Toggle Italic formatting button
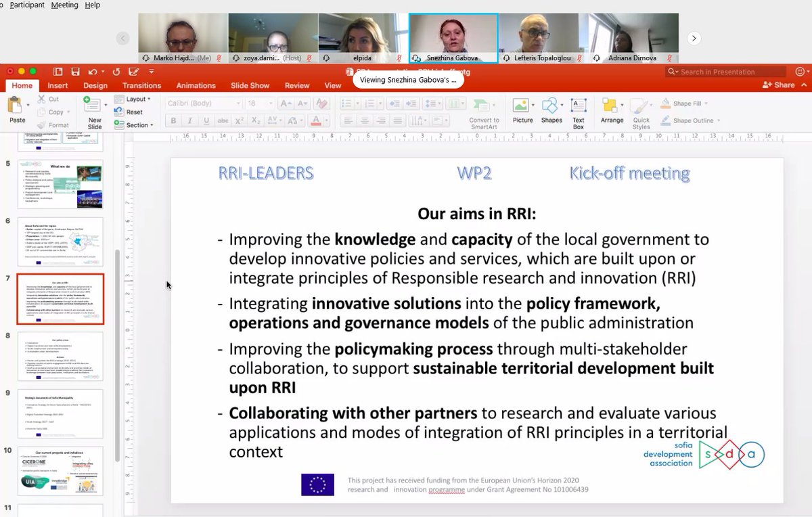Viewport: 812px width, 517px height. 189,121
